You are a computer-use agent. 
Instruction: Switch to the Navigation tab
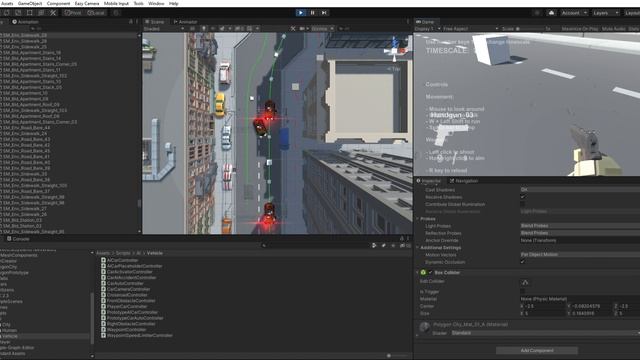click(x=464, y=180)
